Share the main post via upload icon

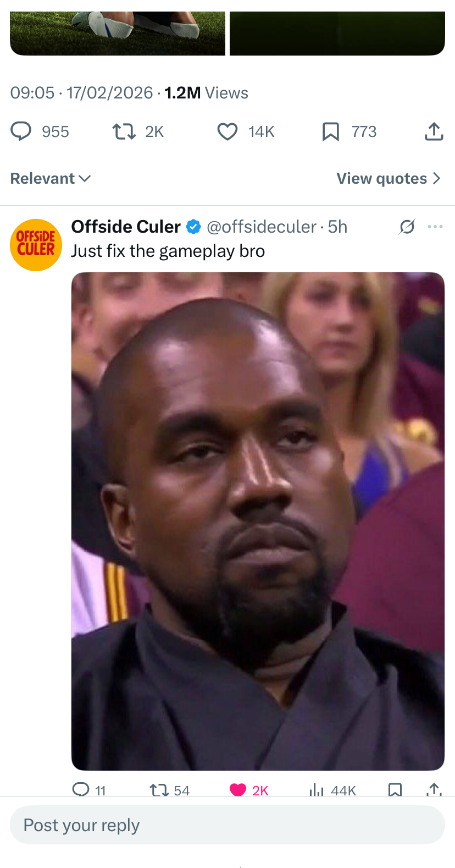click(434, 131)
